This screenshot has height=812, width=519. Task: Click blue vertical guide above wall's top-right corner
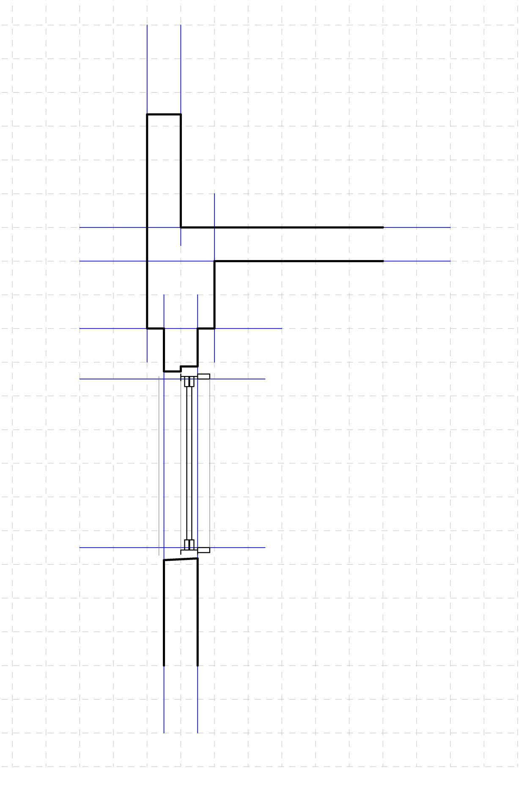click(x=181, y=68)
